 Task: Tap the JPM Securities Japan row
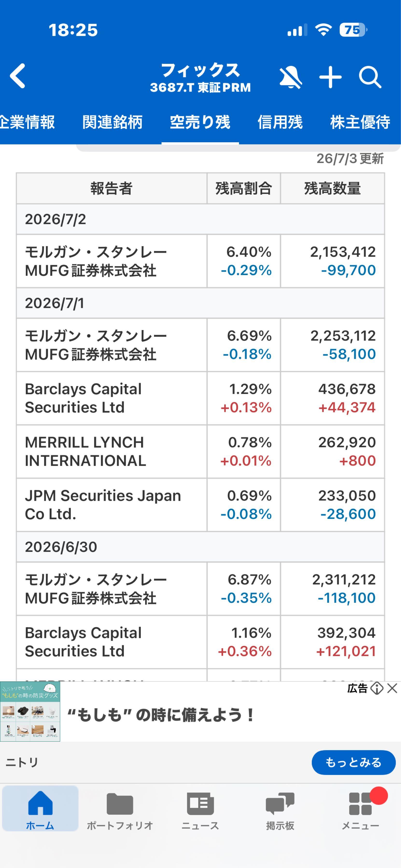point(200,505)
